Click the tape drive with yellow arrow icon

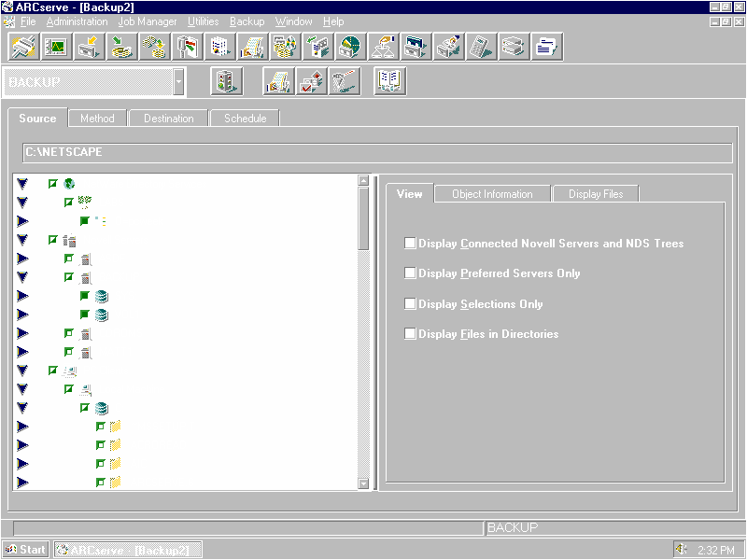tap(89, 47)
